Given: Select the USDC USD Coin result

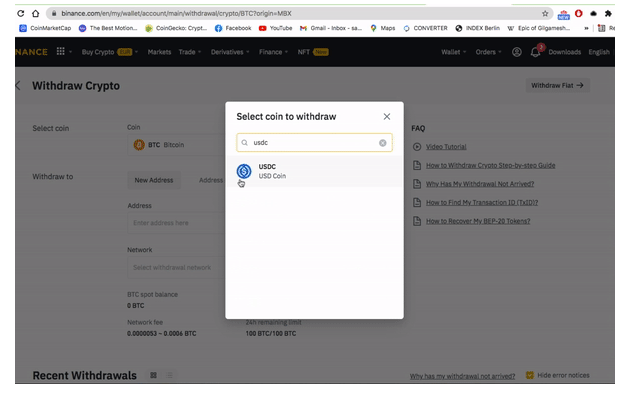Looking at the screenshot, I should [314, 172].
